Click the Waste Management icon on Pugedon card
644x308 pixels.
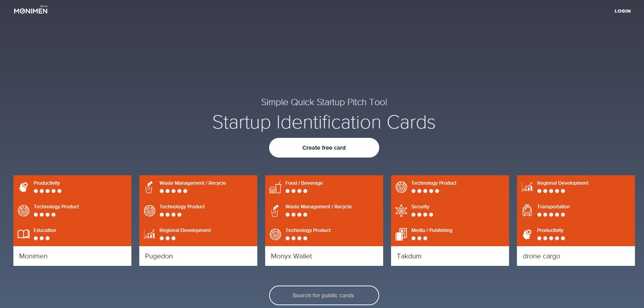149,187
